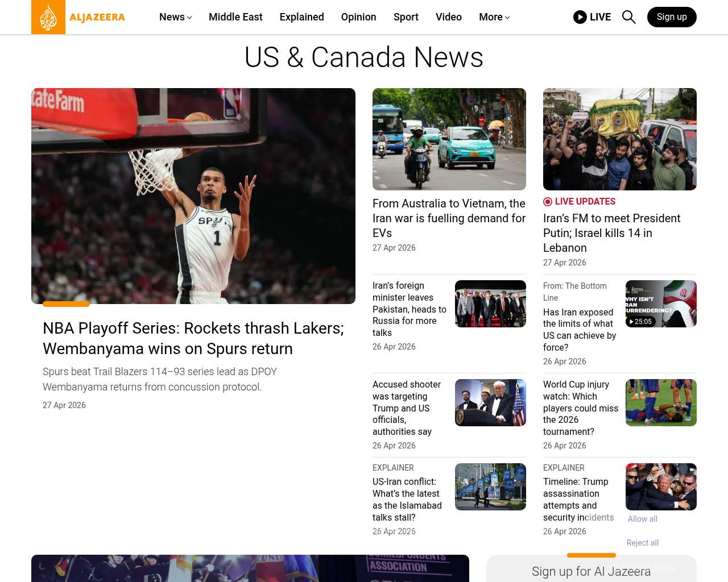Open the Explained nav item

coord(301,17)
